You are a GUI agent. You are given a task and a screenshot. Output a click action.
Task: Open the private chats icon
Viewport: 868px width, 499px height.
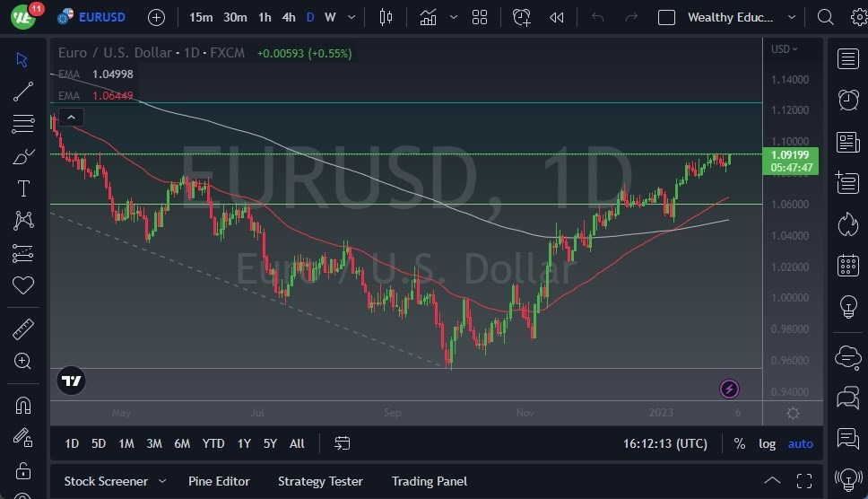(847, 398)
